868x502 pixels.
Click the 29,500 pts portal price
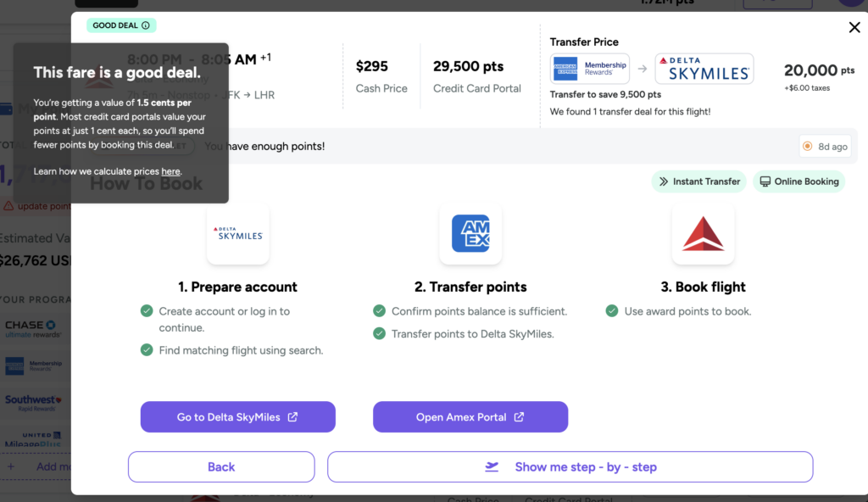(468, 66)
